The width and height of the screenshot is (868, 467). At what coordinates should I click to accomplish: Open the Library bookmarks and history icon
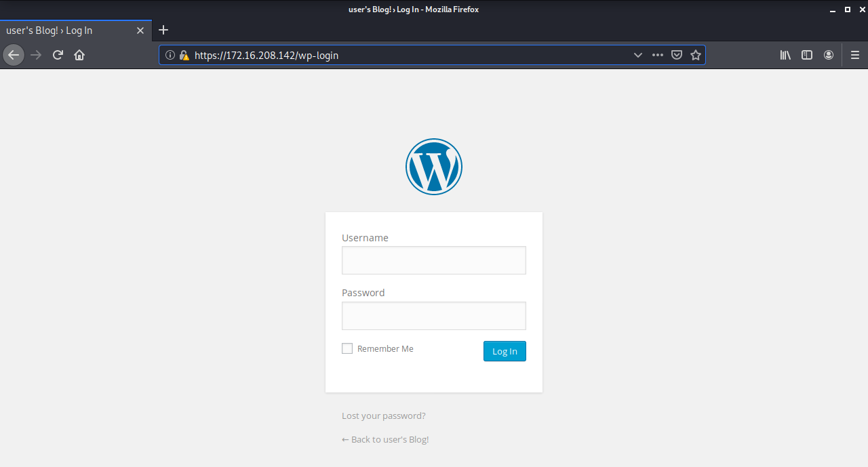pos(785,56)
